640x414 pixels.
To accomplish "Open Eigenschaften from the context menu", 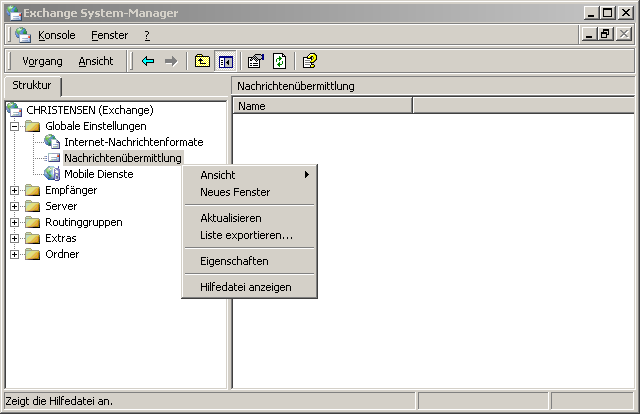I will click(249, 261).
